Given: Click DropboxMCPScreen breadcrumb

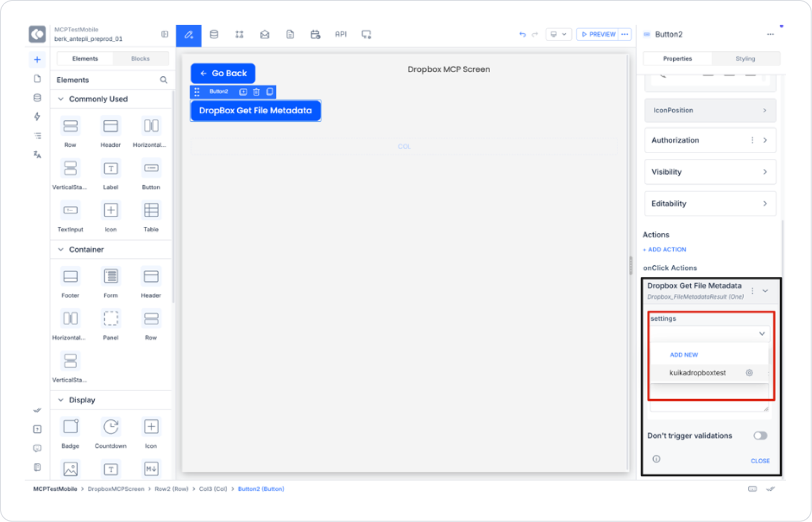Looking at the screenshot, I should 116,489.
